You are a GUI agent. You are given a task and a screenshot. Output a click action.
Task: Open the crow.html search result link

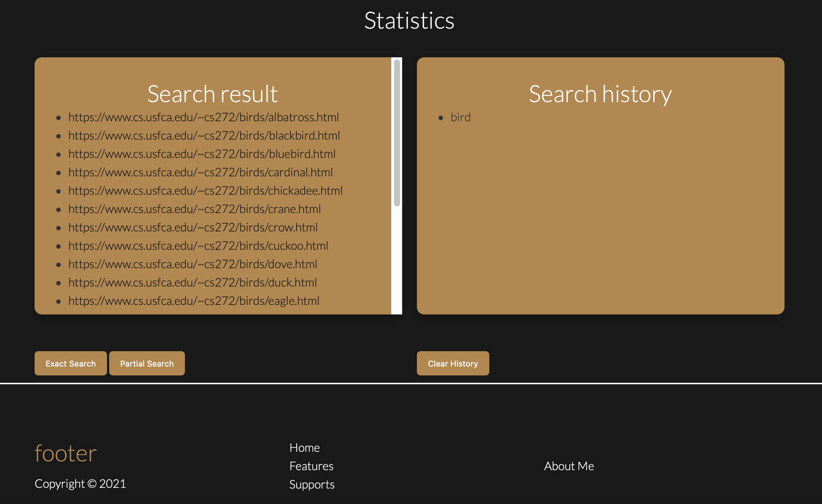click(193, 227)
